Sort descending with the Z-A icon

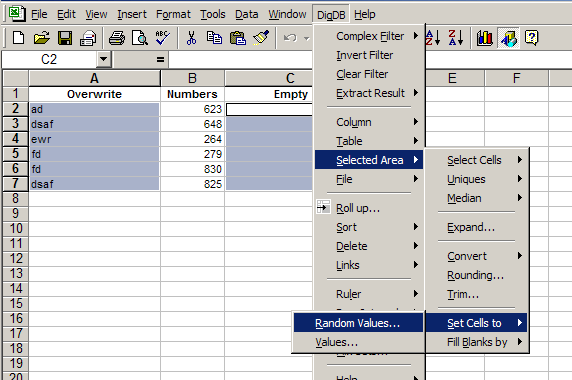(456, 38)
